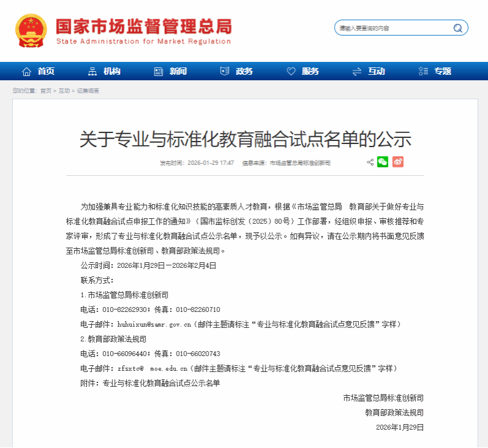488x448 pixels.
Task: Go to 新闻 section in navigation
Action: 178,72
